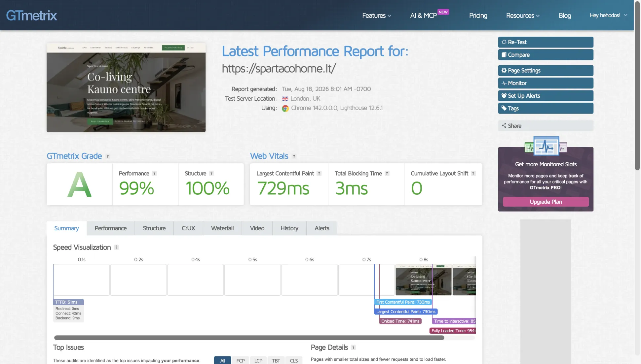
Task: Click the Share icon
Action: 504,126
